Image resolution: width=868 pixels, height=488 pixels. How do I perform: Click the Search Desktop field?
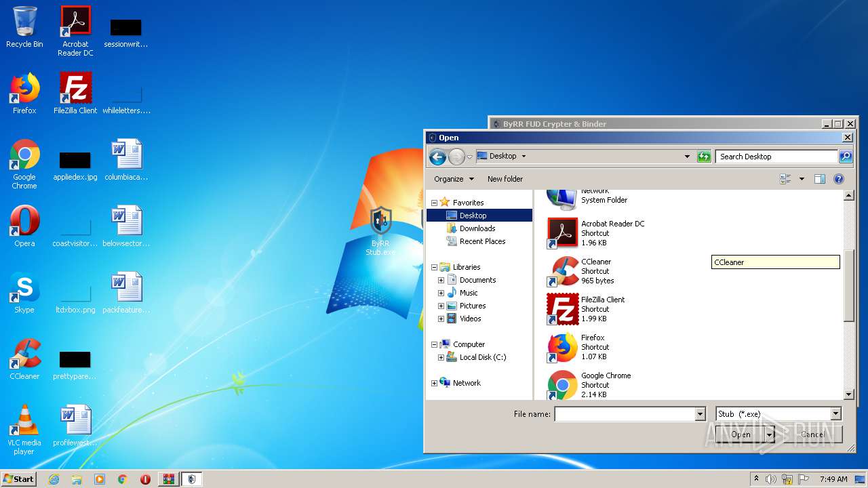[776, 157]
